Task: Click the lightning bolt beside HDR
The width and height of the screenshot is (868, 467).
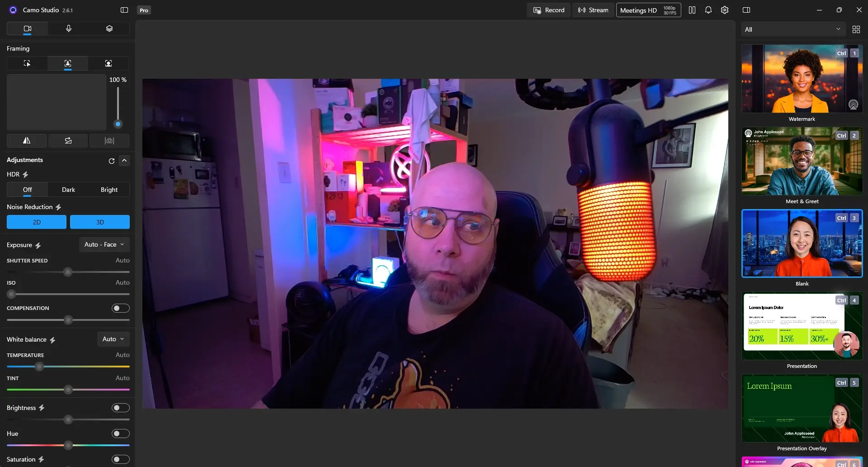Action: 25,175
